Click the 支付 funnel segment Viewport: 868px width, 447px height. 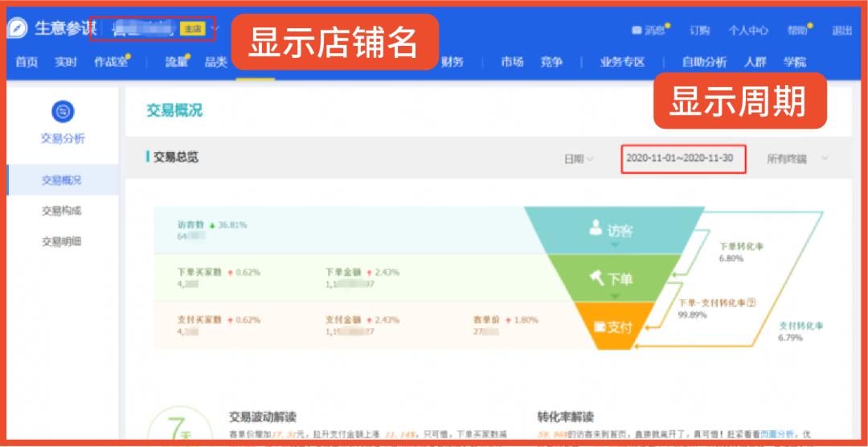[613, 326]
